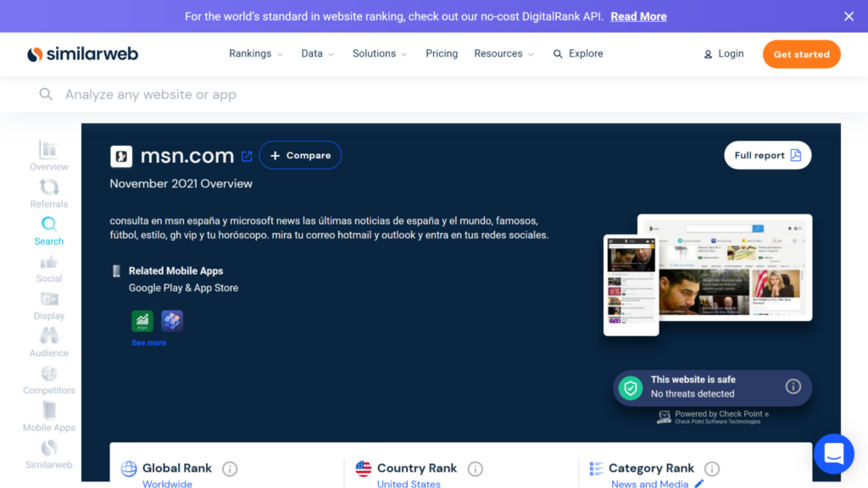Expand the Resources menu
This screenshot has width=868, height=488.
[504, 53]
